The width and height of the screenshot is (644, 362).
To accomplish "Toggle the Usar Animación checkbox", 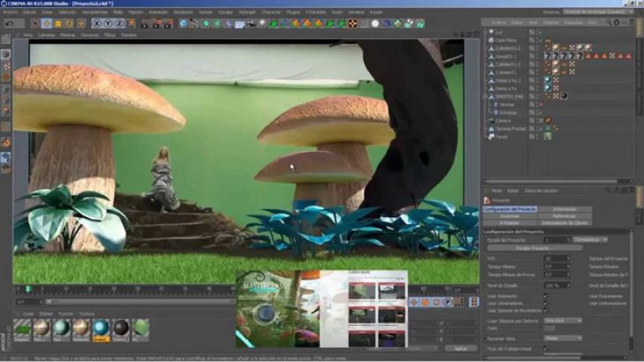I will tap(546, 296).
